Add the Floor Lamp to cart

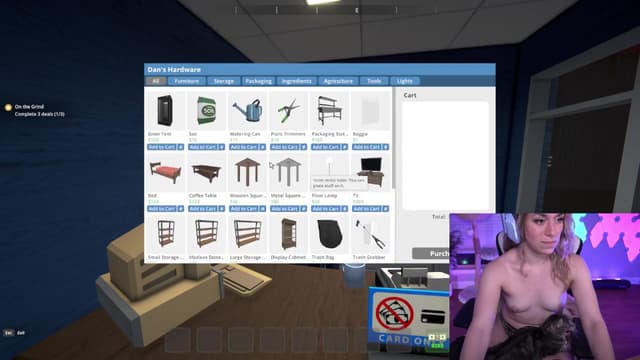(325, 209)
